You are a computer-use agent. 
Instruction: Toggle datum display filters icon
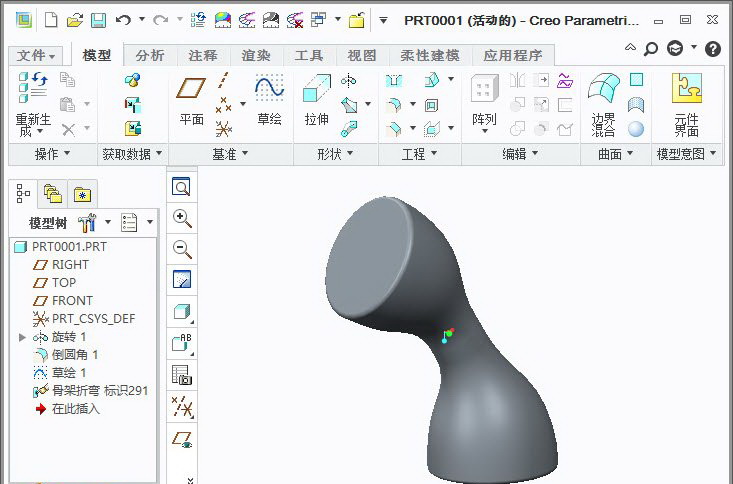(182, 406)
